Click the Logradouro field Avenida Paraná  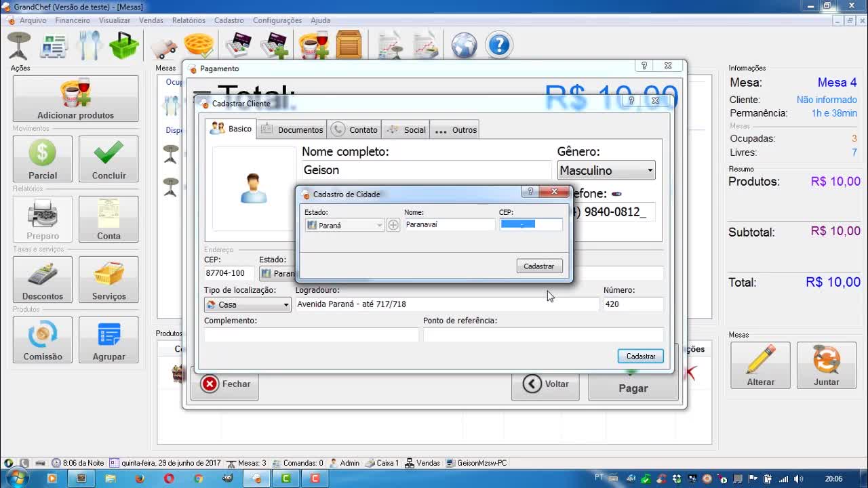pyautogui.click(x=447, y=304)
